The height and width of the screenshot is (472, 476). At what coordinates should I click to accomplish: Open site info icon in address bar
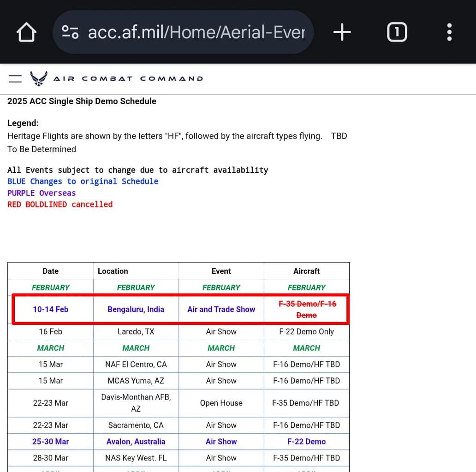pos(71,32)
